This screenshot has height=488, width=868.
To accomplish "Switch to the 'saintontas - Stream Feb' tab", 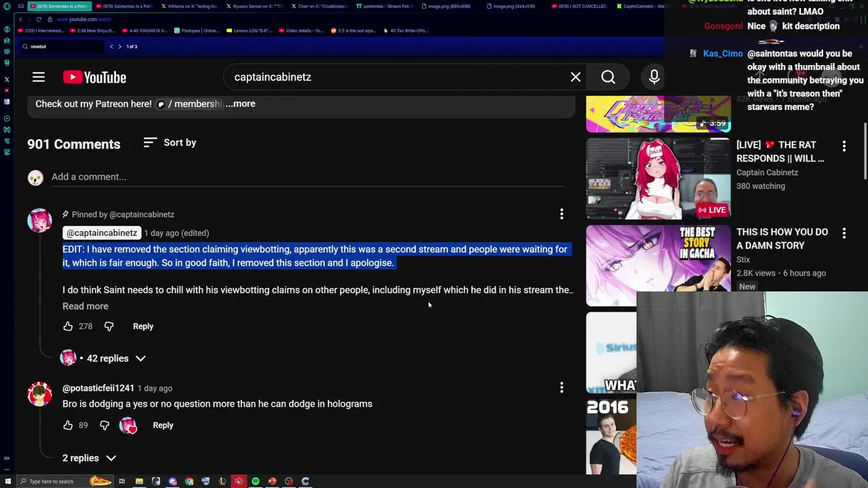I will pos(387,6).
